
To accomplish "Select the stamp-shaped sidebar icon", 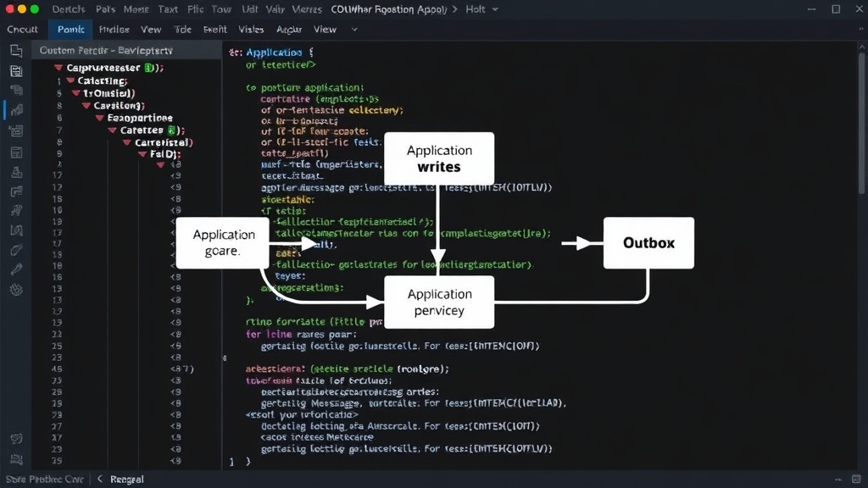I will [x=16, y=172].
